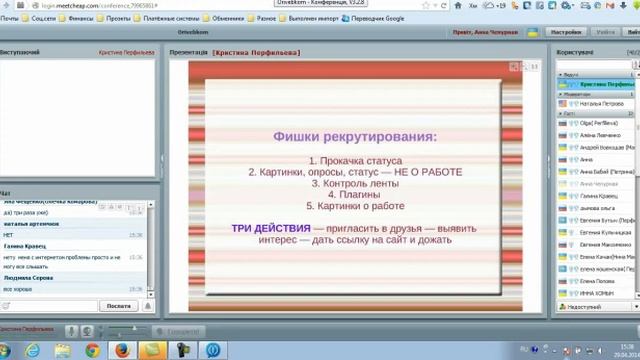The image size is (640, 360).
Task: Open Internet Explorer from the taskbar
Action: (32, 350)
